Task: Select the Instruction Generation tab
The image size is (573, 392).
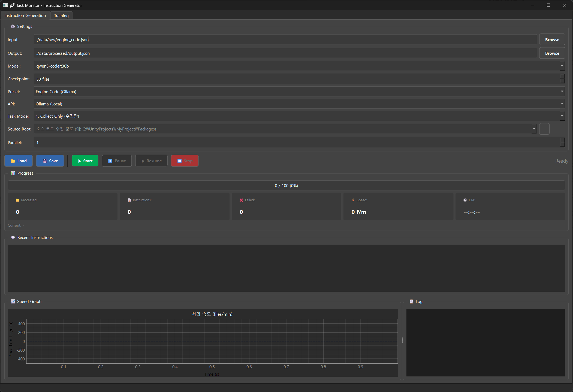Action: 25,16
